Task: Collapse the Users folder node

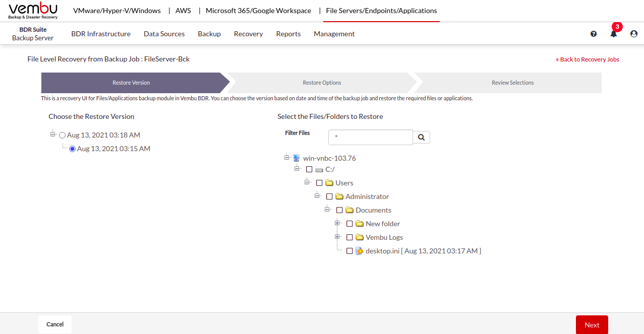Action: (307, 181)
